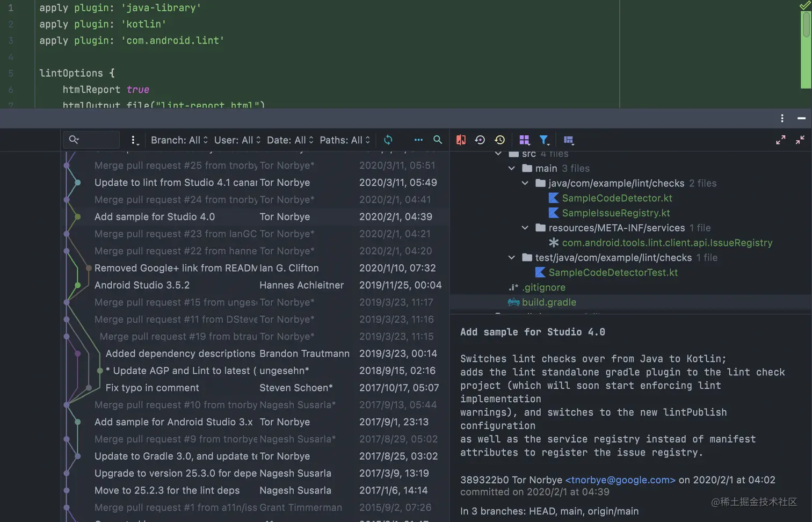Open the Branch: All dropdown
Viewport: 812px width, 522px height.
coord(178,140)
